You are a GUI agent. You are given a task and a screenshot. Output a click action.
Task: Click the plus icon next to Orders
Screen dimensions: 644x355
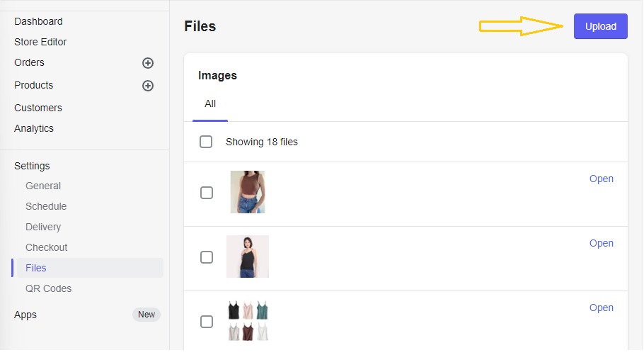[x=148, y=63]
